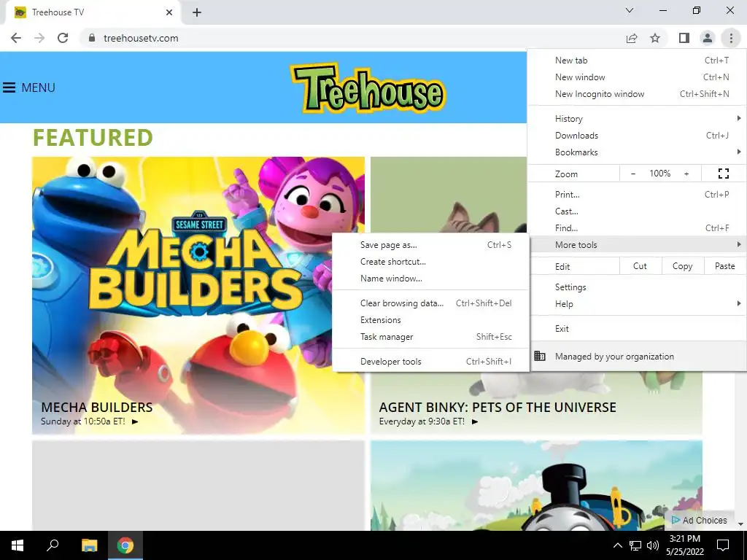Click the volume speaker icon
747x560 pixels.
(653, 545)
